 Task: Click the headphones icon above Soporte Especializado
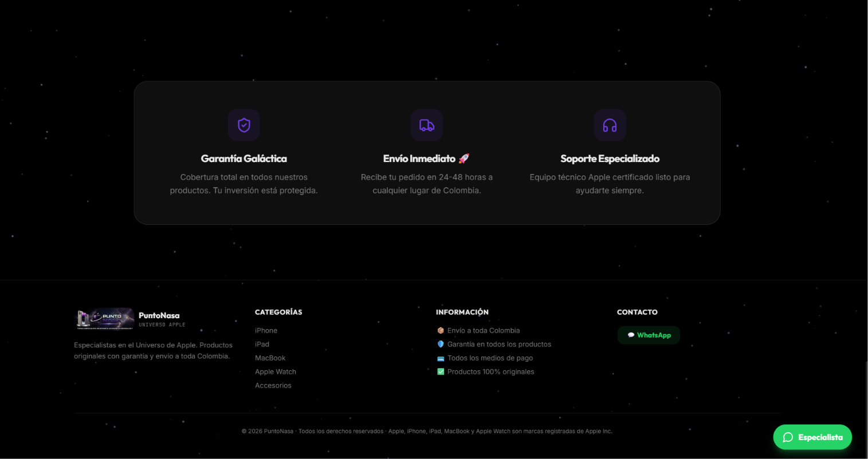(x=610, y=125)
